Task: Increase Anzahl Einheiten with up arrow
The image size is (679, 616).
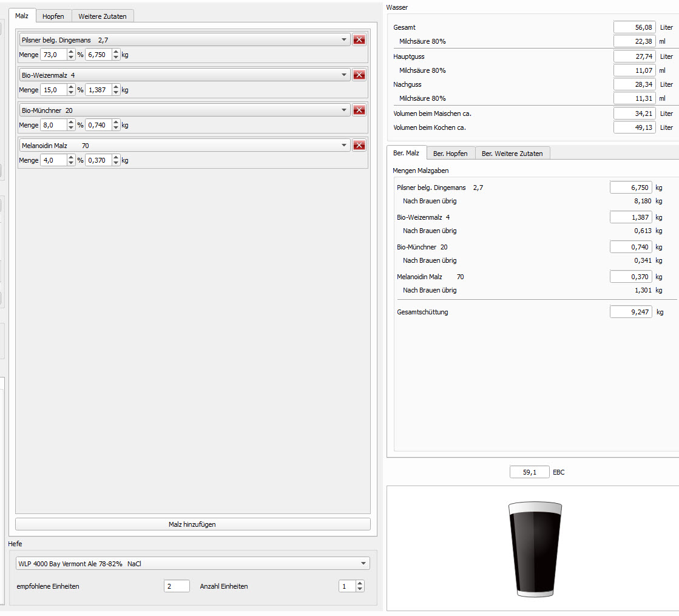Action: [360, 584]
